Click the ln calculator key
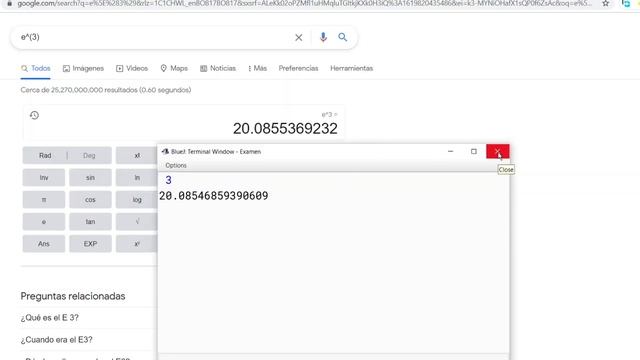Viewport: 640px width, 360px height. pos(137,178)
